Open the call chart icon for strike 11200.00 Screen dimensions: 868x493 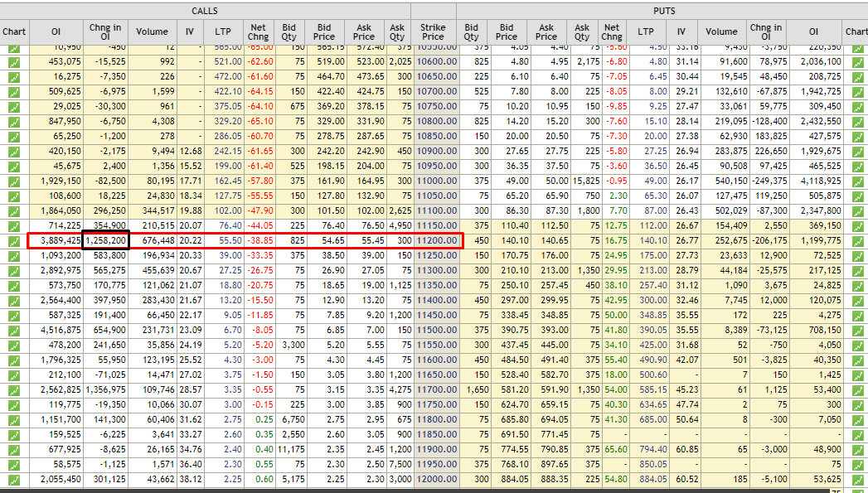click(x=14, y=240)
